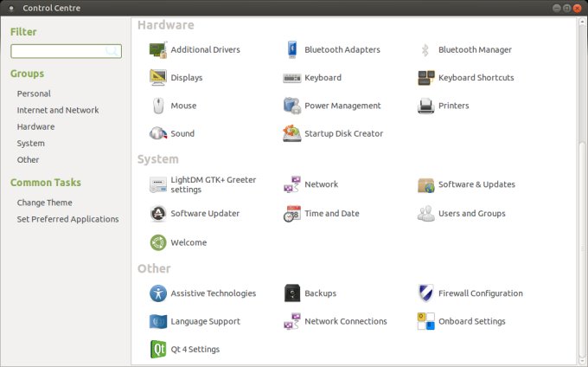588x367 pixels.
Task: Click the "Time and Date" label
Action: click(x=332, y=214)
